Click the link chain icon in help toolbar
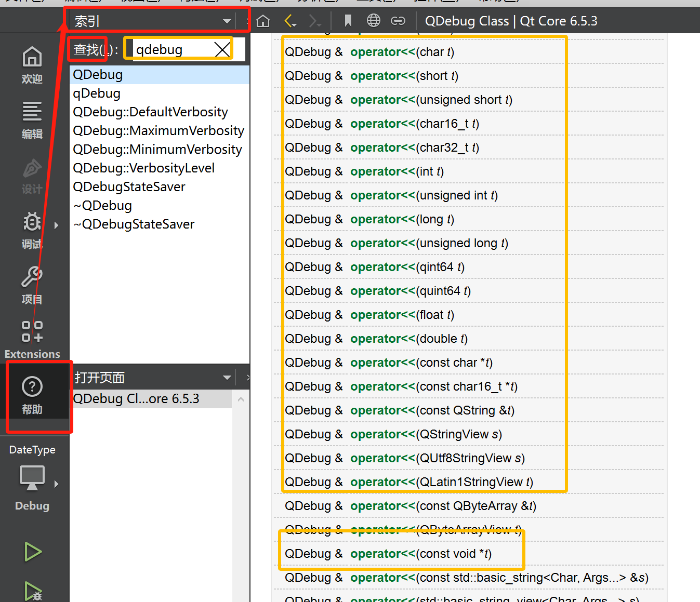This screenshot has height=602, width=700. 398,21
